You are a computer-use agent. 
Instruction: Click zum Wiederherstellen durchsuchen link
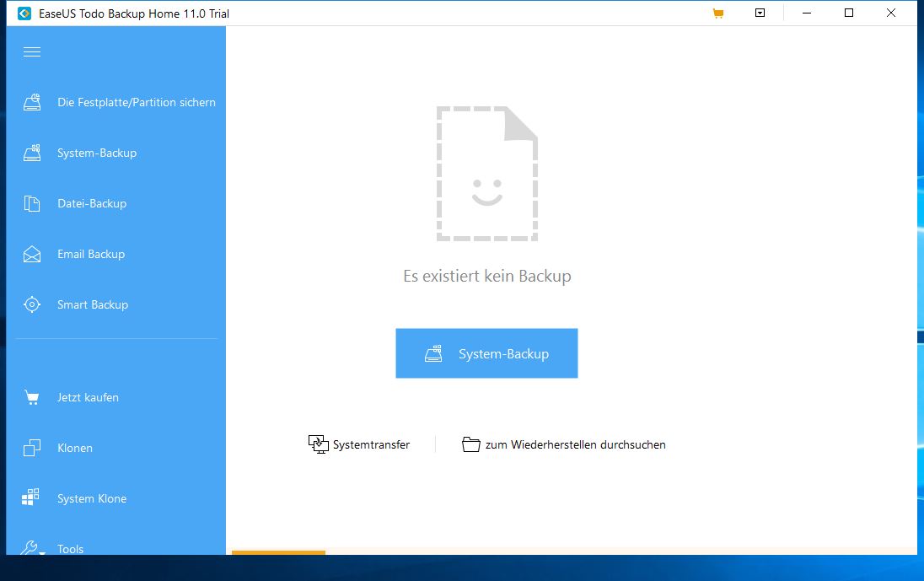pyautogui.click(x=576, y=445)
